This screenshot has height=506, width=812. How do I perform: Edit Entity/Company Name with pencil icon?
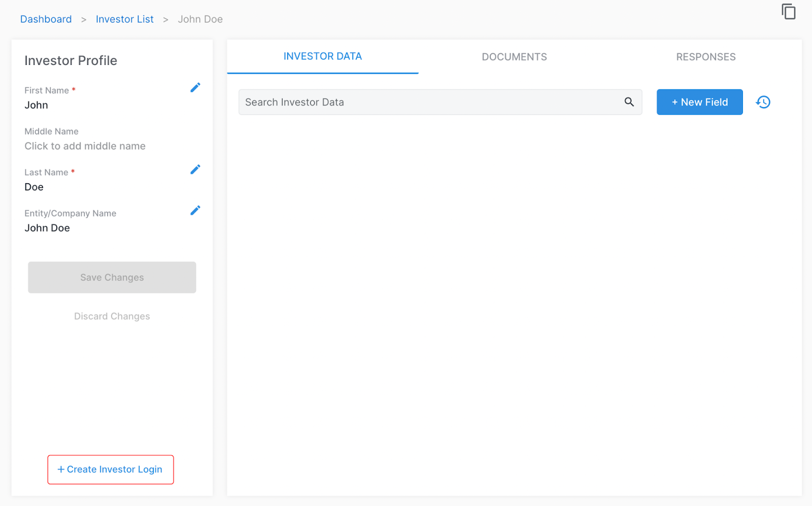point(195,211)
